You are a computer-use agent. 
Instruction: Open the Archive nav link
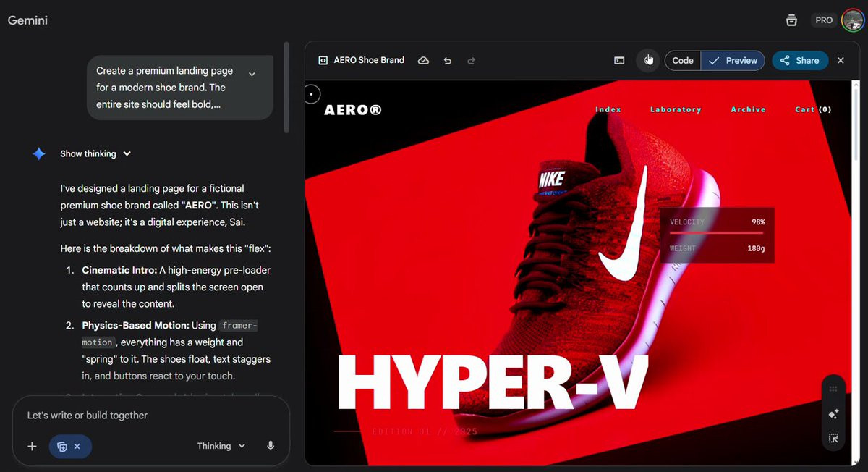748,109
